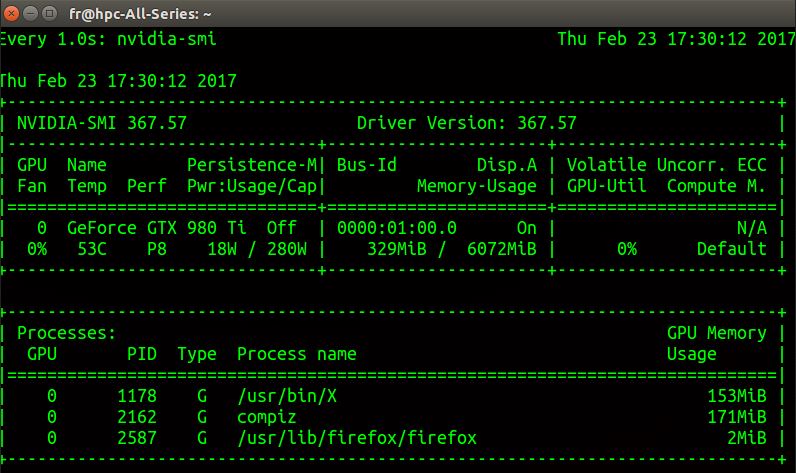This screenshot has width=796, height=473.
Task: Click process '/usr/lib/firefox/firefox'
Action: [x=357, y=438]
